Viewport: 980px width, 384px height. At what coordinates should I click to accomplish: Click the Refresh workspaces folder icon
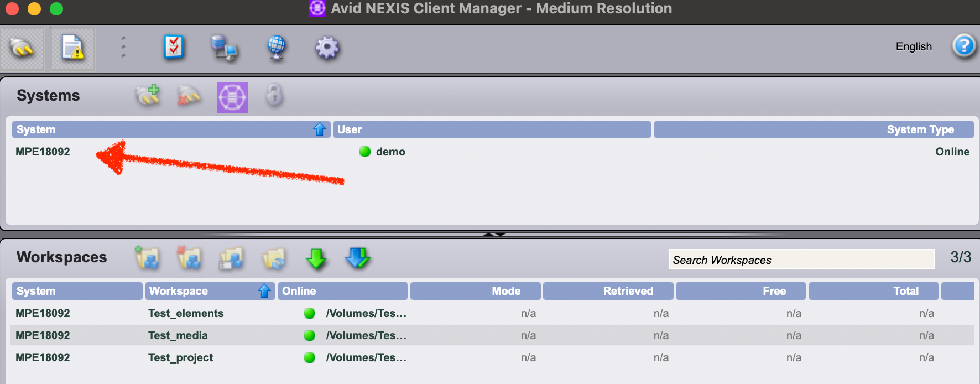click(x=274, y=258)
